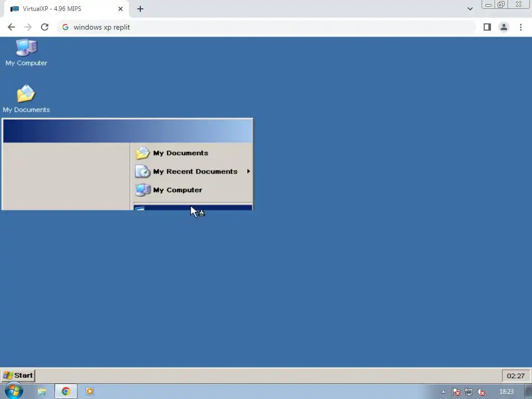Focus the address bar with 'windows xp replit'
The height and width of the screenshot is (399, 532).
(x=267, y=27)
